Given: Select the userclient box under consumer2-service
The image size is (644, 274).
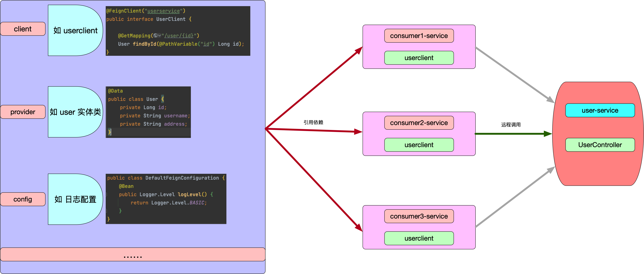Looking at the screenshot, I should pyautogui.click(x=419, y=145).
